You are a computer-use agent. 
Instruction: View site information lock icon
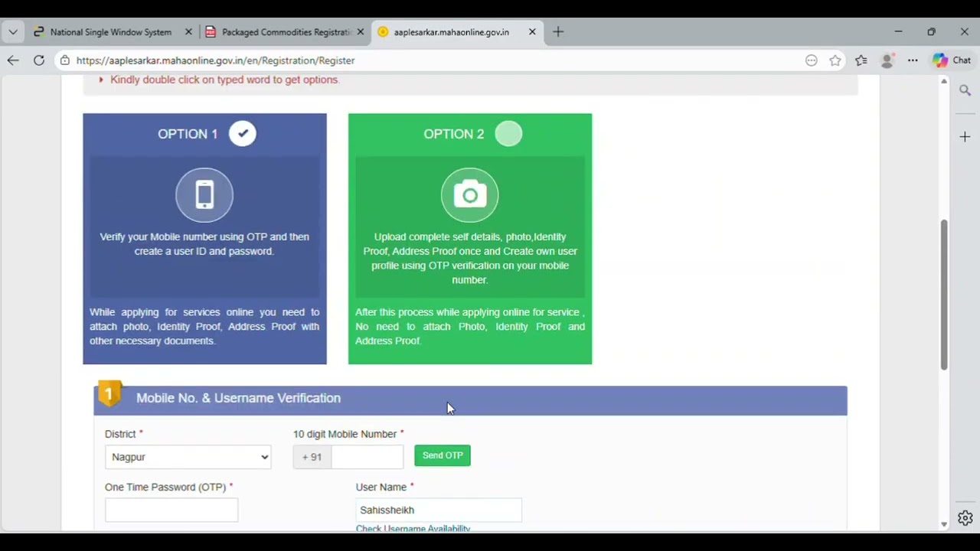(x=65, y=60)
